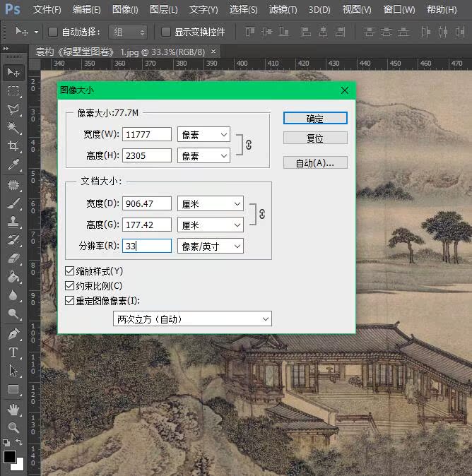Enable the 显示变换控件 checkbox

(x=165, y=32)
